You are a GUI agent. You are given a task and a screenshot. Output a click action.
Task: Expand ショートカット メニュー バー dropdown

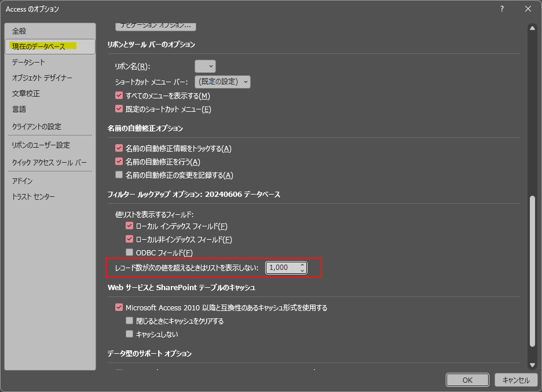pyautogui.click(x=222, y=82)
